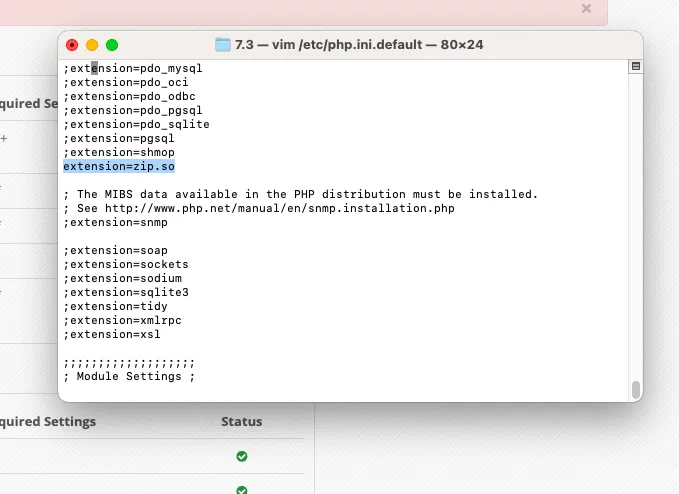Click the terminal title text 'vim /etc/php.ini.default'

tap(347, 45)
